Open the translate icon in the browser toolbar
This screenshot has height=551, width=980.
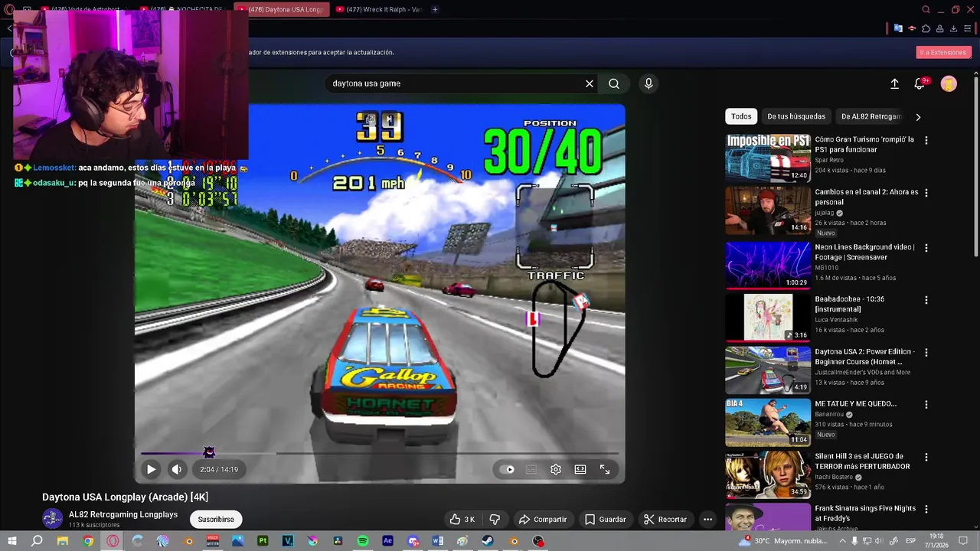coord(898,28)
